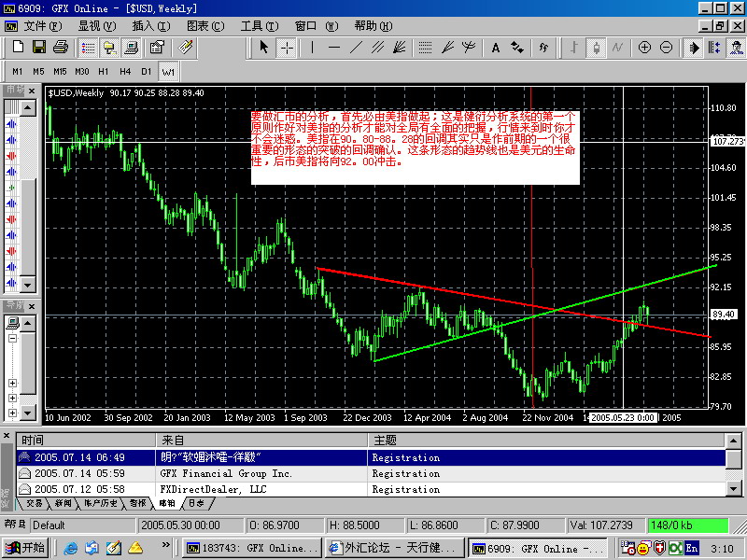Toggle the Terminal window icon
747x560 pixels.
click(132, 48)
